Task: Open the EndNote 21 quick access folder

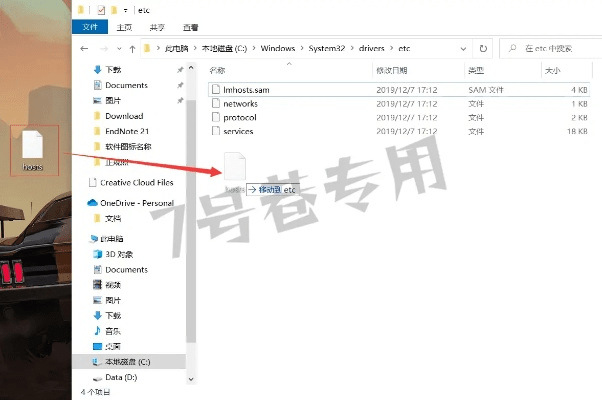Action: (127, 131)
